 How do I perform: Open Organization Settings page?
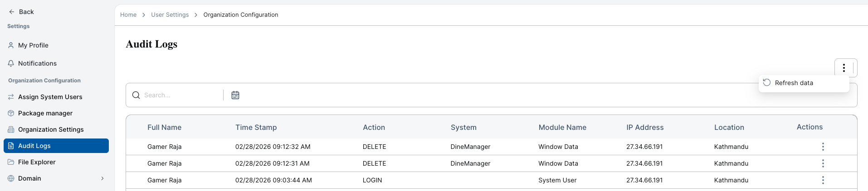click(x=56, y=129)
